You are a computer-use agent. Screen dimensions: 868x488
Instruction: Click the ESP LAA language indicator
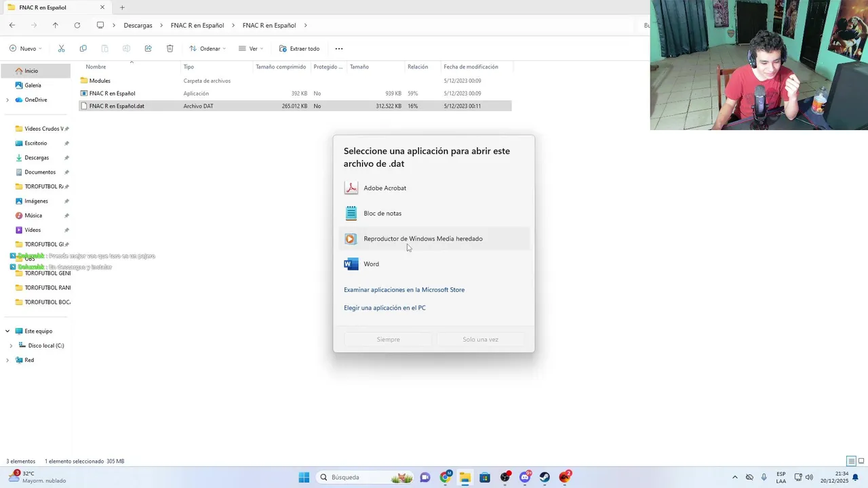click(x=781, y=477)
